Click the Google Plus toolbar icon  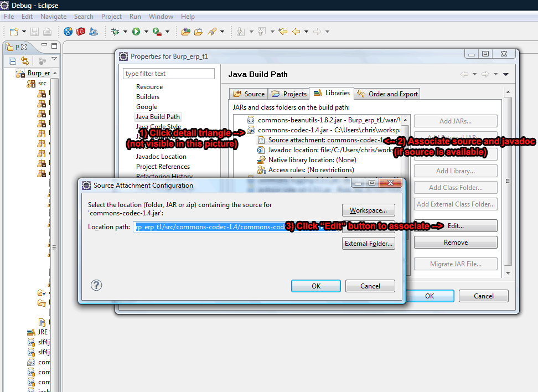click(68, 32)
